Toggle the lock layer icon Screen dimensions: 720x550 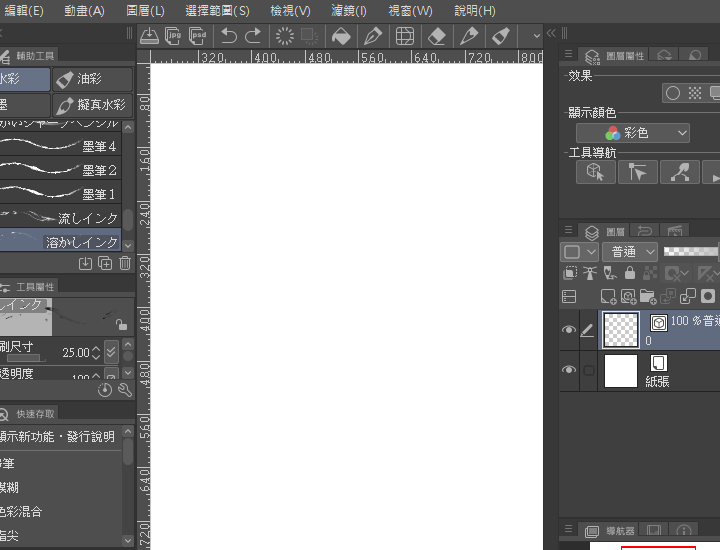coord(629,273)
